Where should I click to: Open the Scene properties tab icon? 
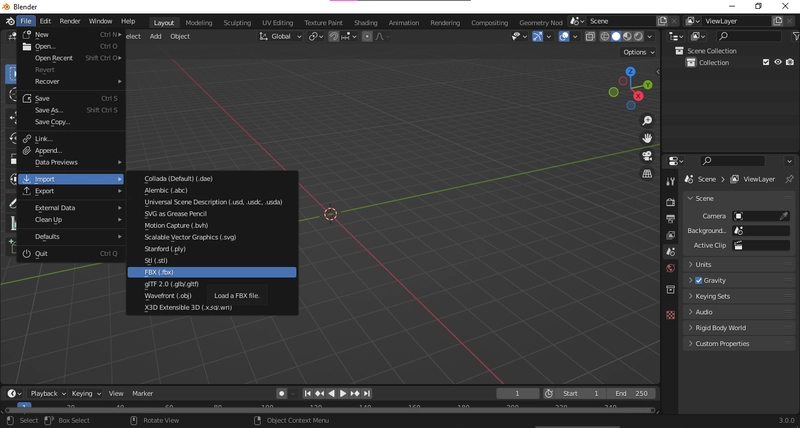pos(670,251)
